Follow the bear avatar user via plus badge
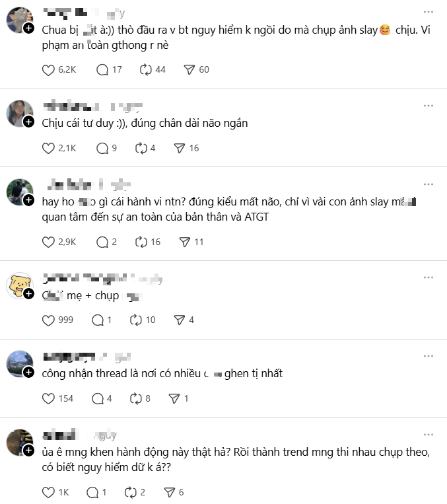The image size is (447, 504). pyautogui.click(x=28, y=293)
